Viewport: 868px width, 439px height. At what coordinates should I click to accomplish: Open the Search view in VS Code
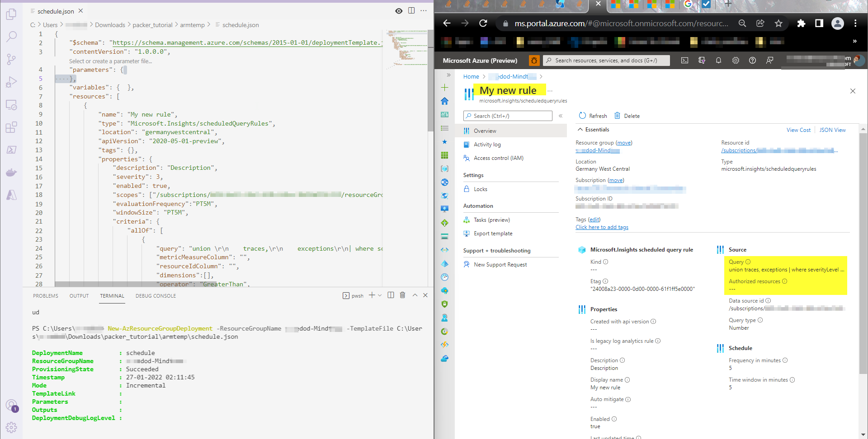(11, 37)
